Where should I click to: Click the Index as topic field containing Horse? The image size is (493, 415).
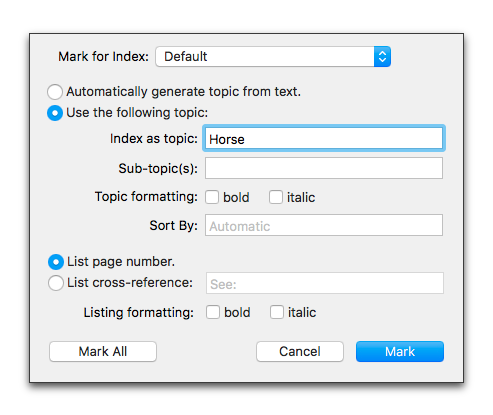(324, 138)
